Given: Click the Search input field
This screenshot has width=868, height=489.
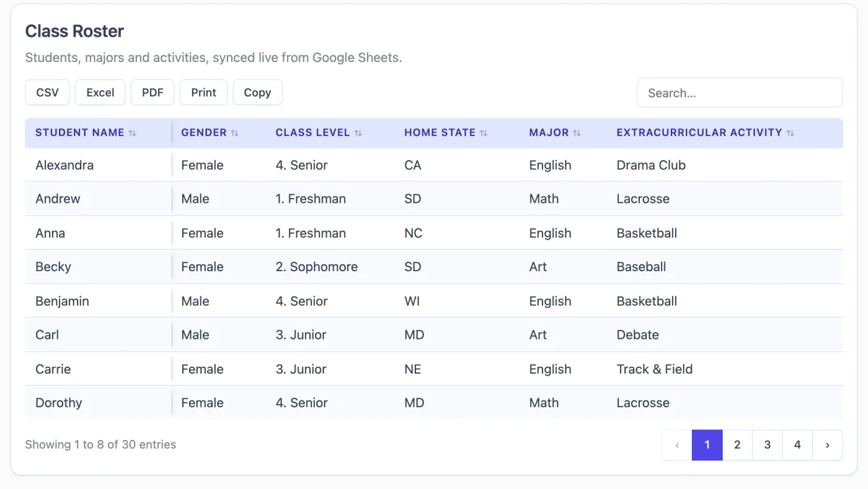Looking at the screenshot, I should (x=740, y=93).
